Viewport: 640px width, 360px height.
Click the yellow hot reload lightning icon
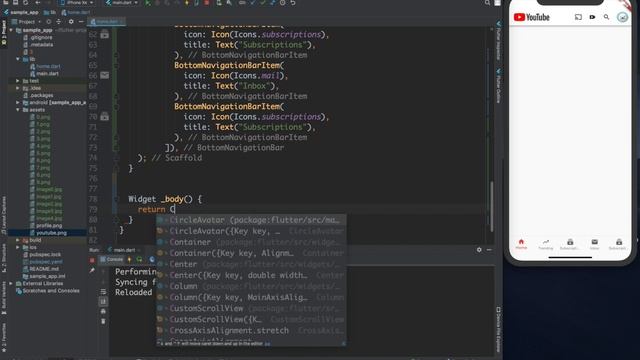pos(187,3)
